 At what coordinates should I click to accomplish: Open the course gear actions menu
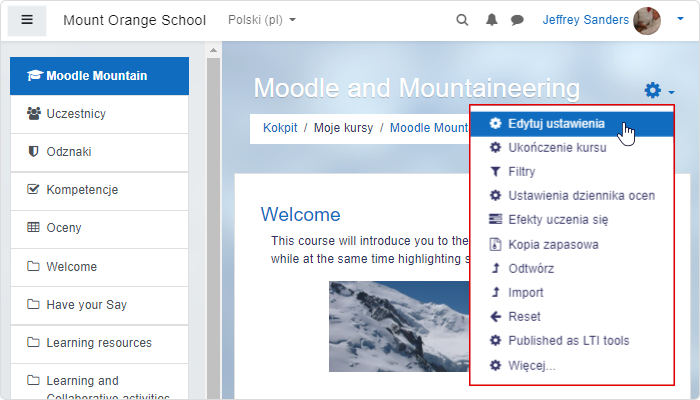[x=659, y=90]
